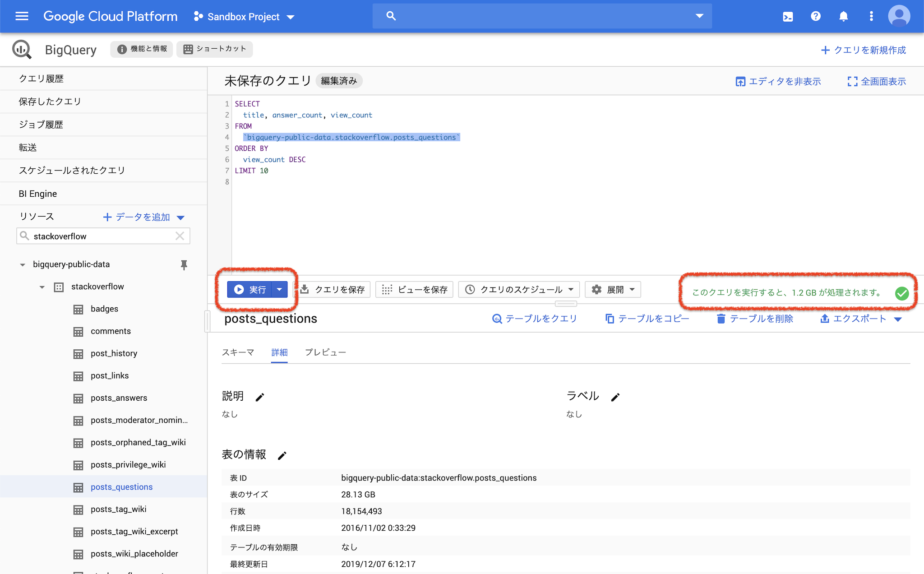Collapse the bigquery-public-data tree node
This screenshot has height=574, width=924.
23,265
